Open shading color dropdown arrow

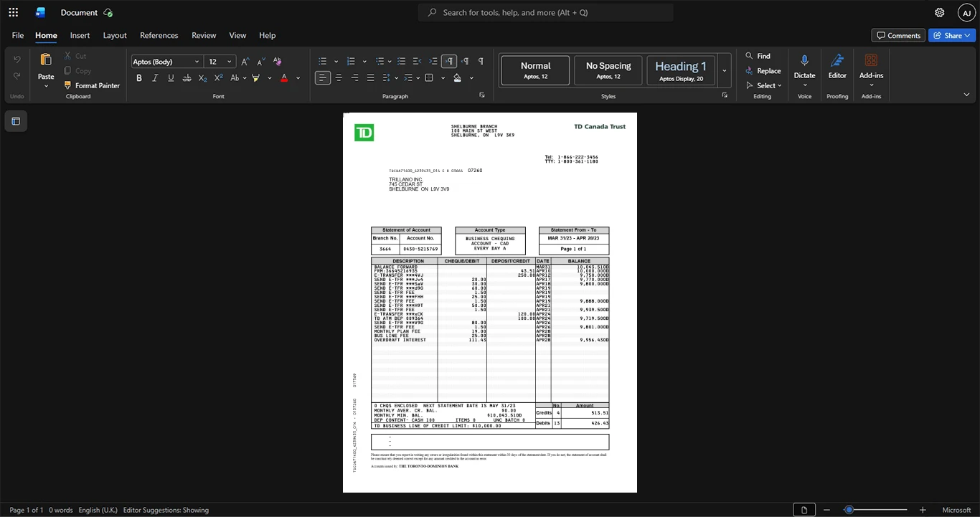tap(471, 77)
